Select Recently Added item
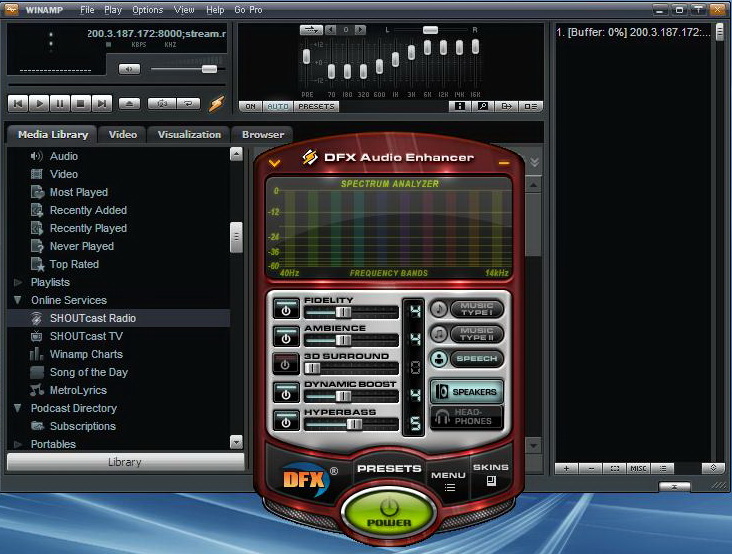Screen dimensions: 732x554 (x=88, y=210)
